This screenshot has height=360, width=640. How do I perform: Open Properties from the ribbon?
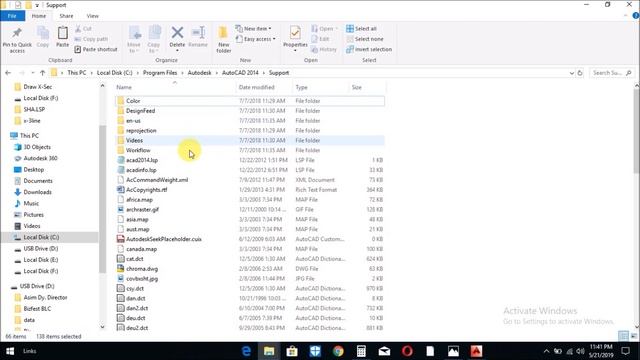point(295,37)
